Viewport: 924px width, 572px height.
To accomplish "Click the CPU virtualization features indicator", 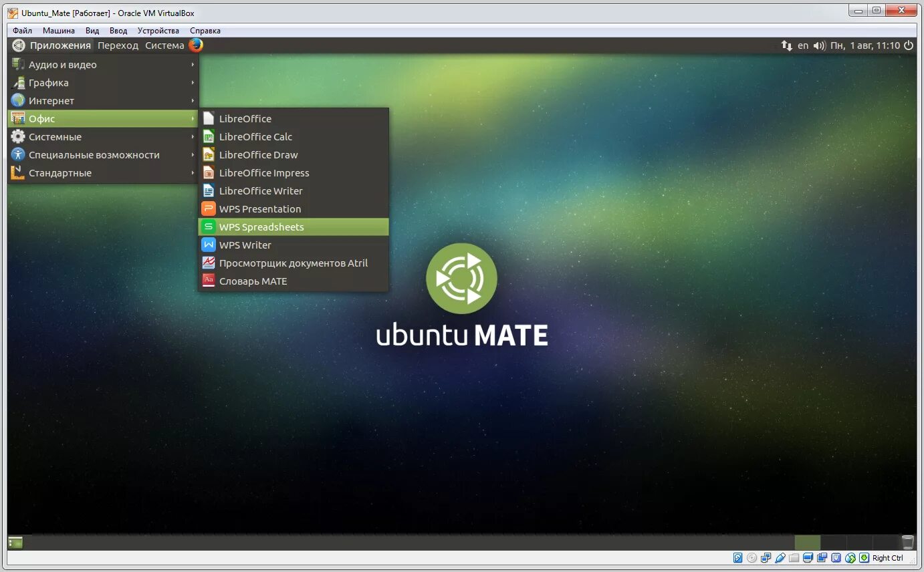I will pos(836,558).
